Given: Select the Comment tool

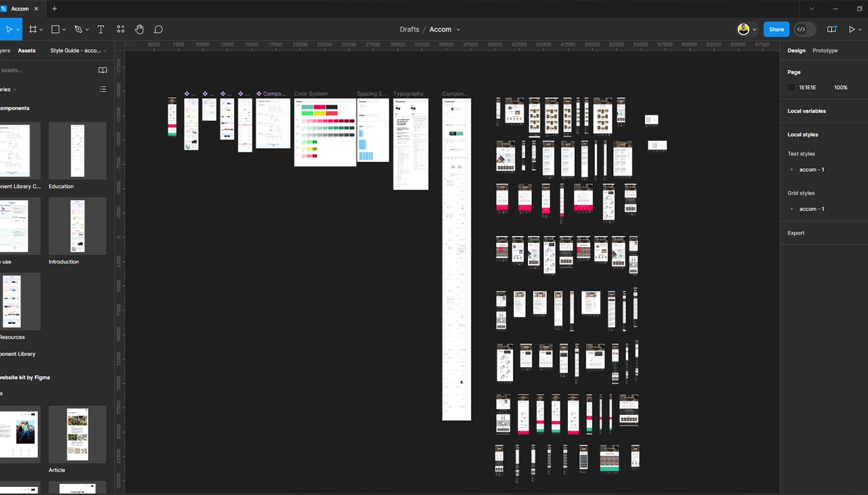Looking at the screenshot, I should (158, 29).
